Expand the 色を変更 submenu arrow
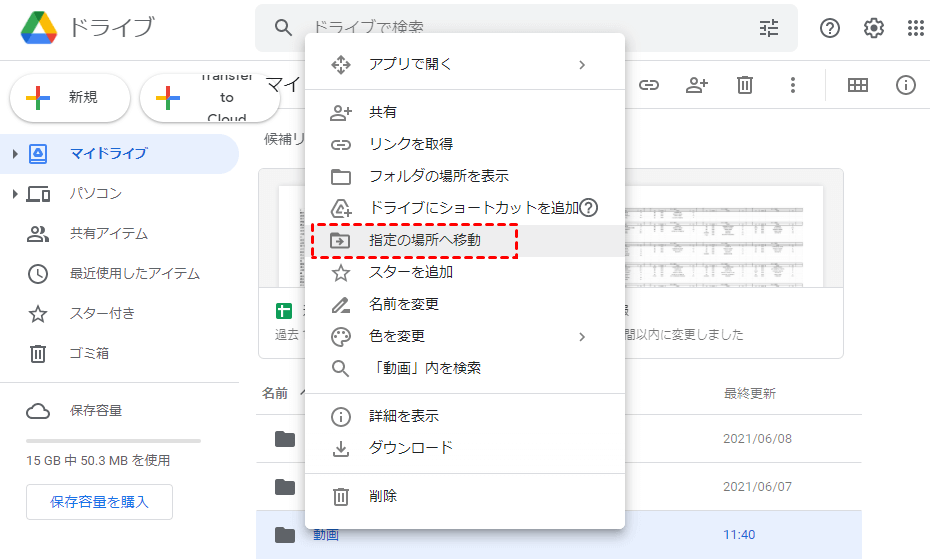The image size is (930, 559). (582, 337)
